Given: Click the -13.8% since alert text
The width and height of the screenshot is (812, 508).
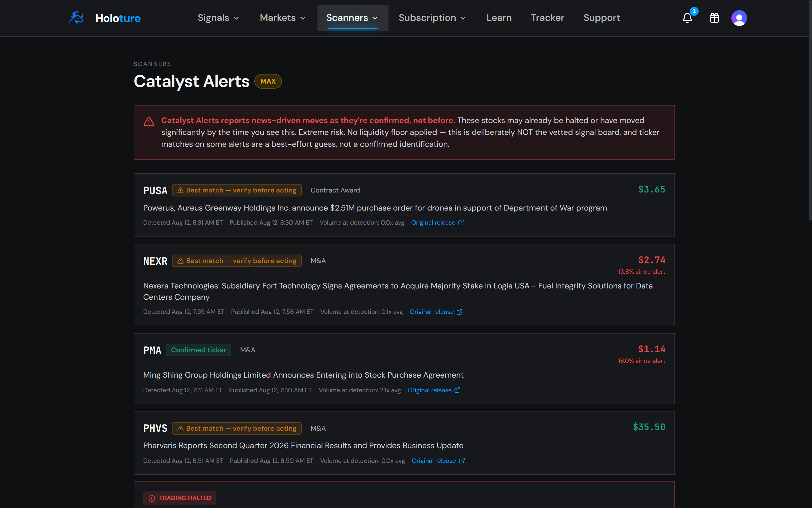Looking at the screenshot, I should pos(640,271).
